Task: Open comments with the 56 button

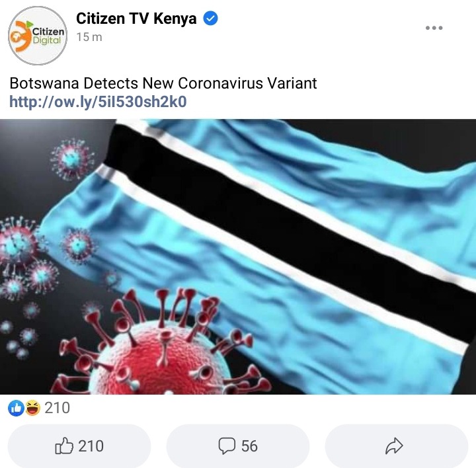Action: pos(238,446)
